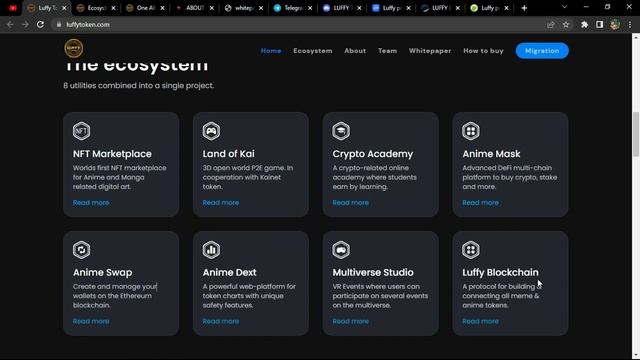Read more about Crypto Academy
The height and width of the screenshot is (360, 640).
(x=351, y=202)
